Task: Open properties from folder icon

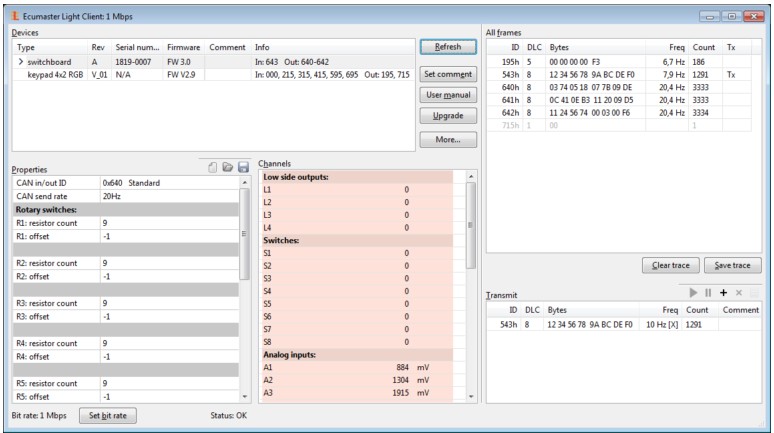Action: pyautogui.click(x=228, y=167)
